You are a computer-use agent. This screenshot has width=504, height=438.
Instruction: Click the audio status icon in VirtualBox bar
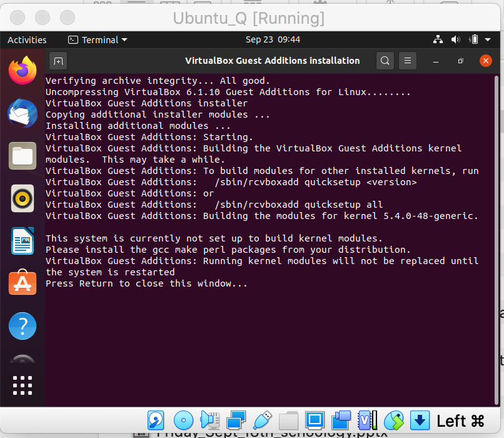click(x=209, y=420)
